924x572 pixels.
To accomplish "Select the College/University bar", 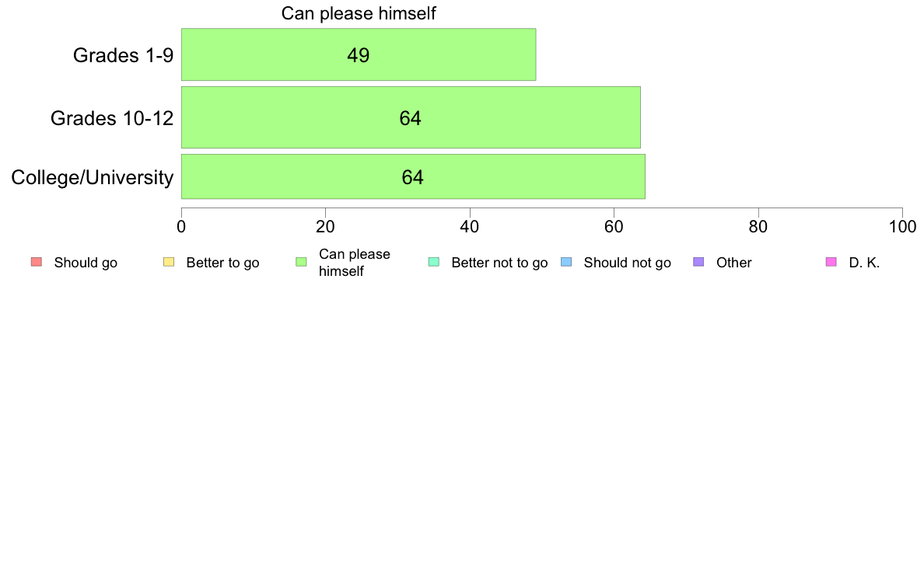I will (x=413, y=176).
